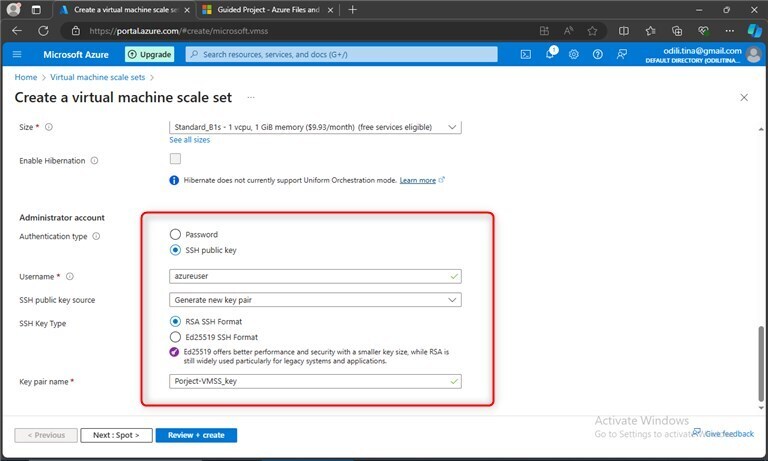Click Read aloud icon in address bar

tap(568, 31)
